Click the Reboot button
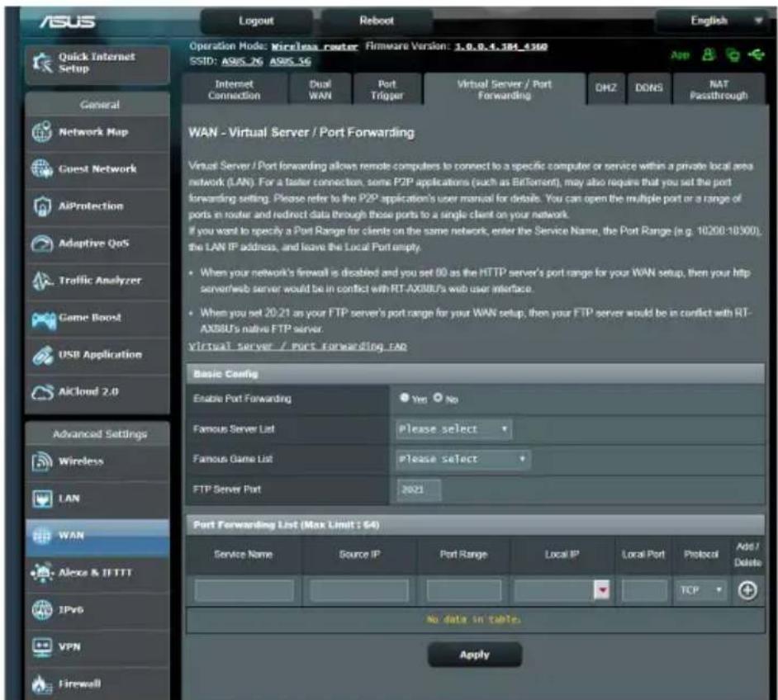Image resolution: width=778 pixels, height=700 pixels. (x=377, y=21)
